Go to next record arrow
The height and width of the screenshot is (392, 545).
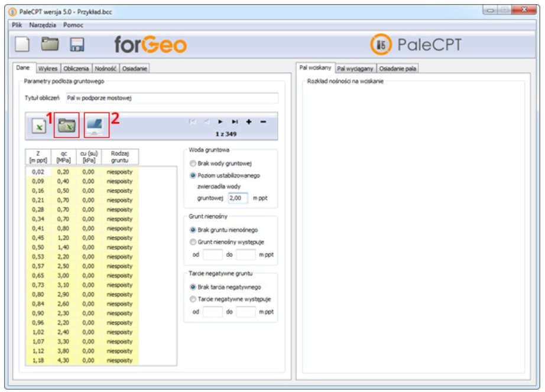tap(220, 122)
